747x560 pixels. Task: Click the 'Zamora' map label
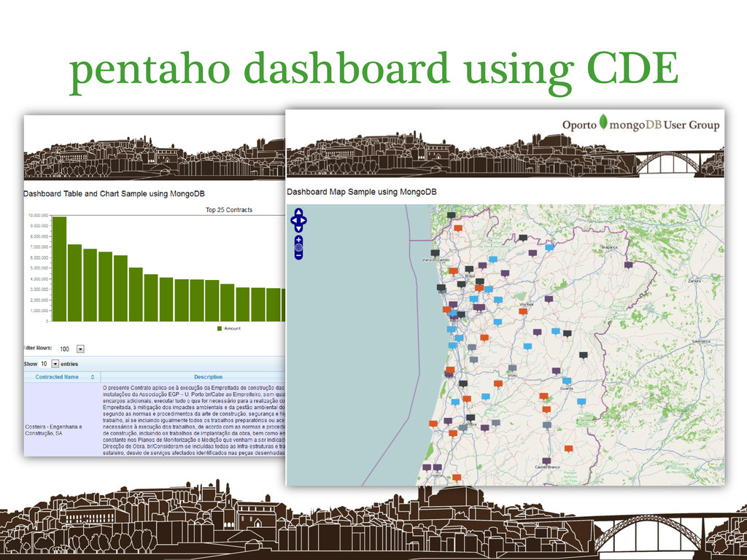point(694,281)
